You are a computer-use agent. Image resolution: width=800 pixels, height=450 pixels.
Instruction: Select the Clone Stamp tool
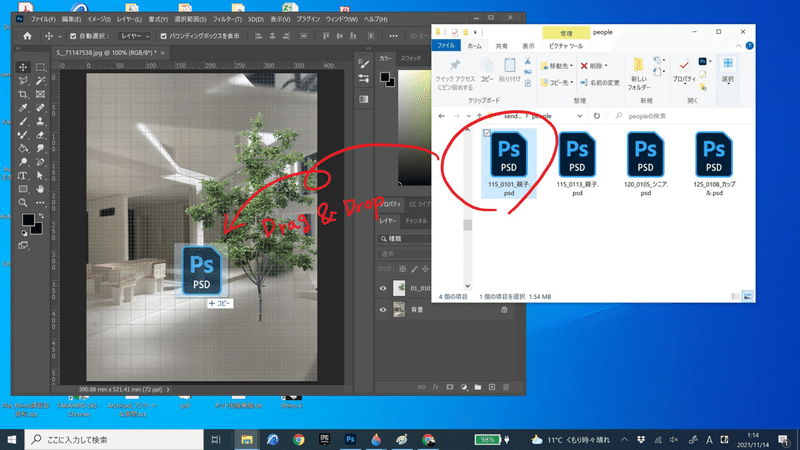[x=40, y=121]
